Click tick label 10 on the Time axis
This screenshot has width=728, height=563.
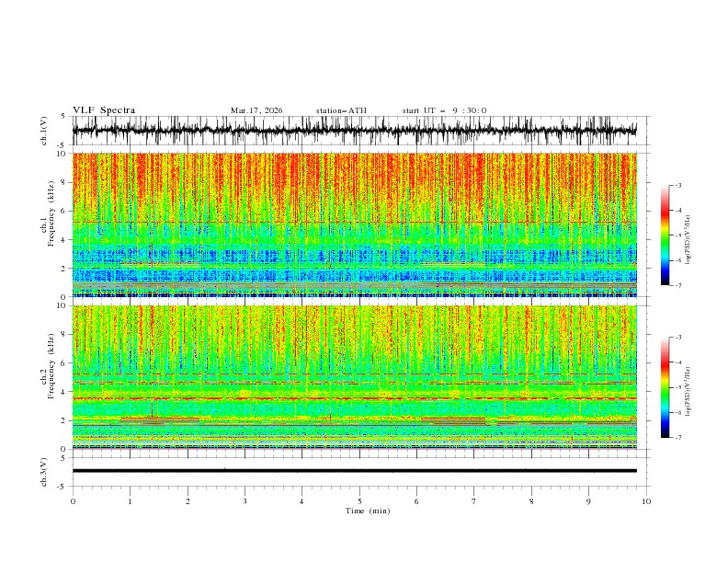[646, 501]
